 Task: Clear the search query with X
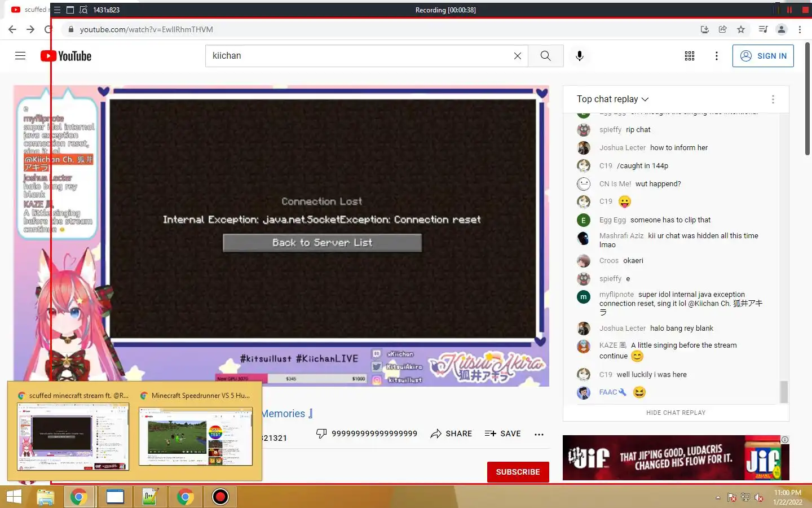(518, 56)
